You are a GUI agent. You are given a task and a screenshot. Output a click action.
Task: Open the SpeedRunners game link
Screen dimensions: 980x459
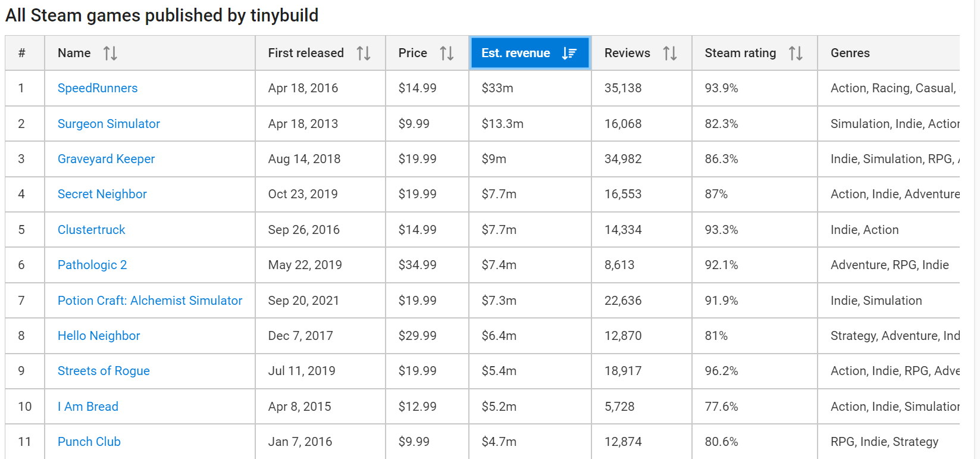(98, 88)
